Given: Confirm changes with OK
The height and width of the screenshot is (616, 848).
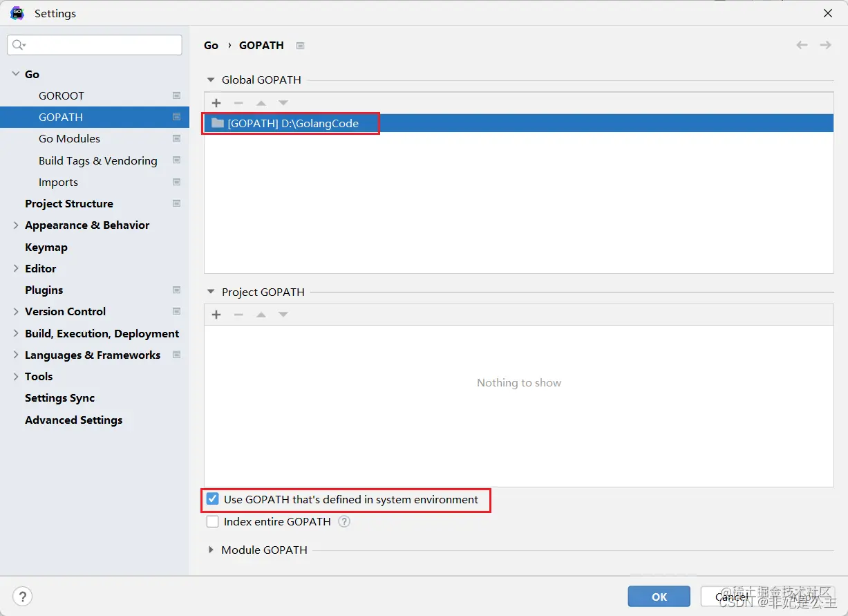Looking at the screenshot, I should coord(658,596).
